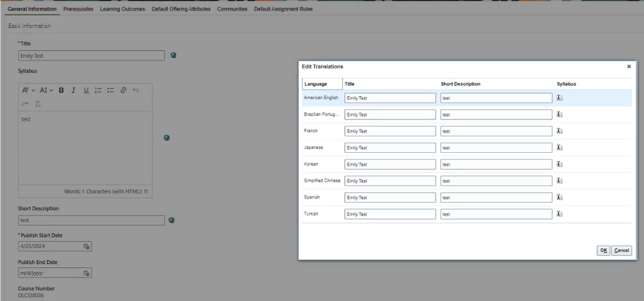Open font family dropdown in Syllabus toolbar
The image size is (644, 301).
click(28, 90)
